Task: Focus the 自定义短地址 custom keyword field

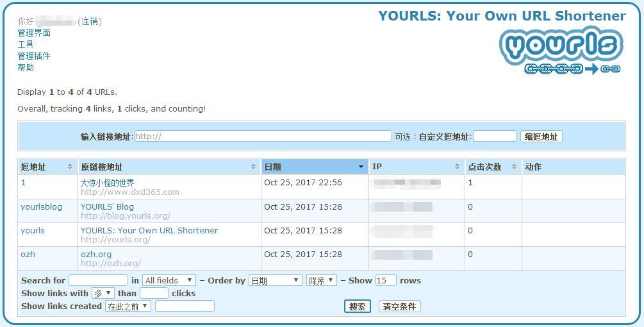Action: click(495, 137)
